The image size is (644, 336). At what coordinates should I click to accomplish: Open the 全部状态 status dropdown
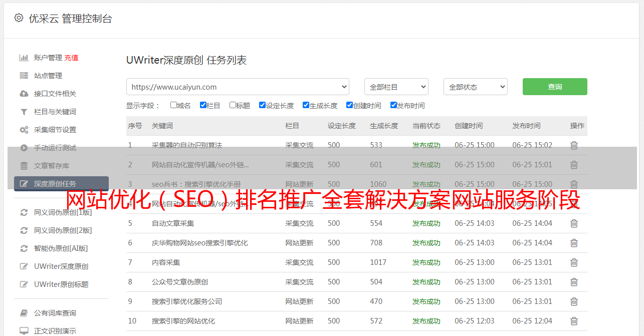tap(475, 87)
